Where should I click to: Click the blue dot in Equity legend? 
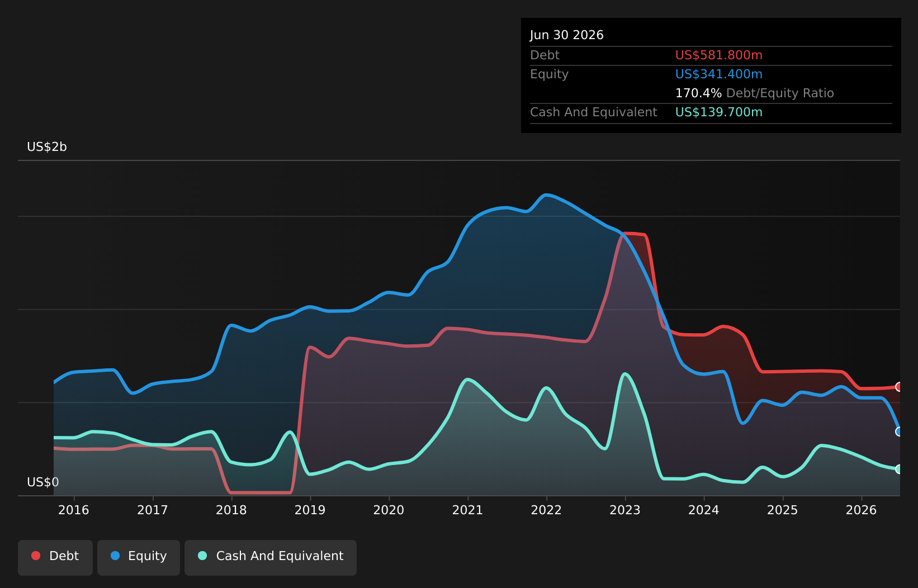coord(115,556)
